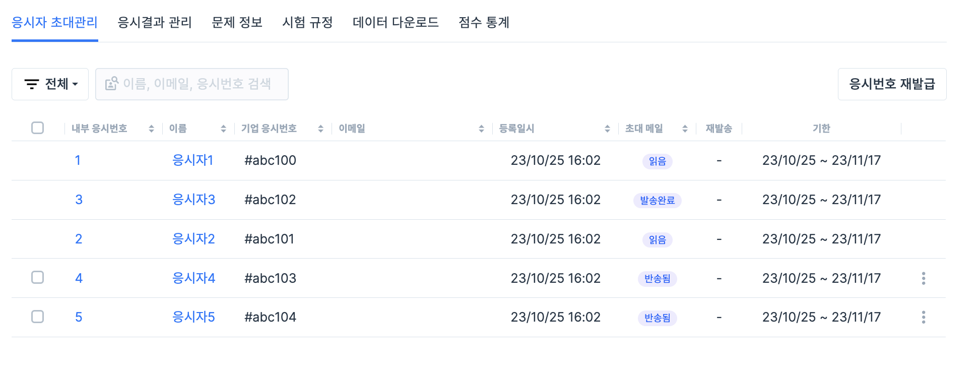
Task: Open internal number 3 link
Action: click(79, 200)
